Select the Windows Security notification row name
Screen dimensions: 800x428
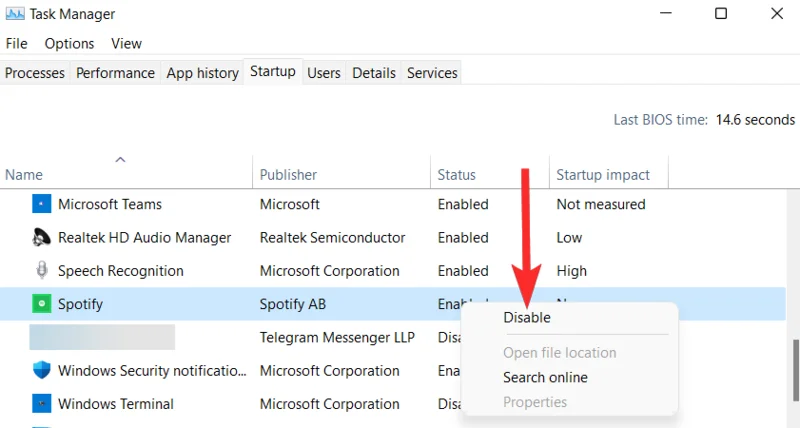(152, 371)
